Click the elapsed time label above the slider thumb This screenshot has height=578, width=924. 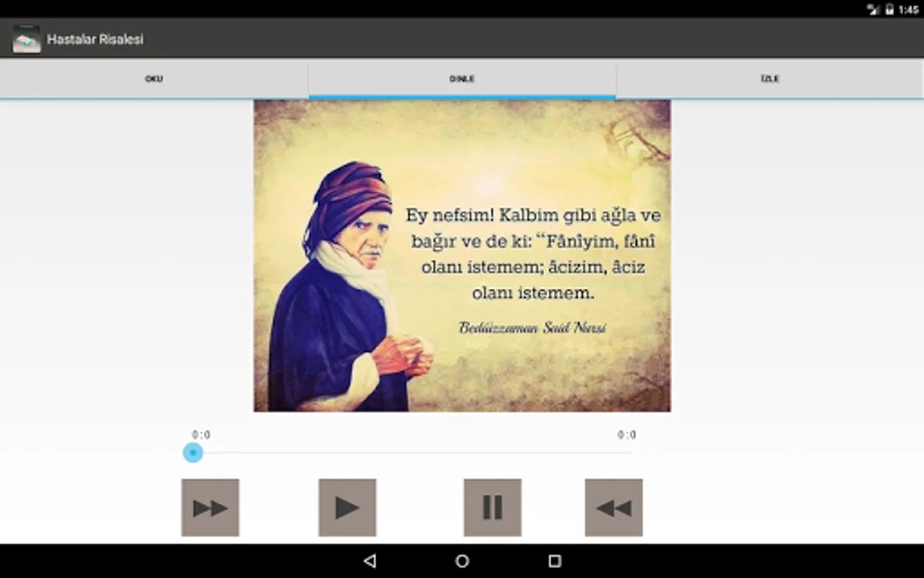[x=201, y=435]
